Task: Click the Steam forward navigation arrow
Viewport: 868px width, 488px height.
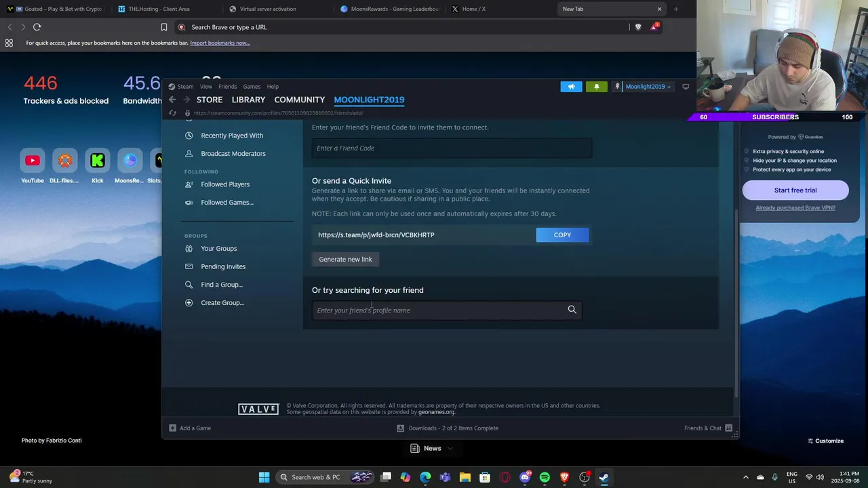Action: pyautogui.click(x=186, y=100)
